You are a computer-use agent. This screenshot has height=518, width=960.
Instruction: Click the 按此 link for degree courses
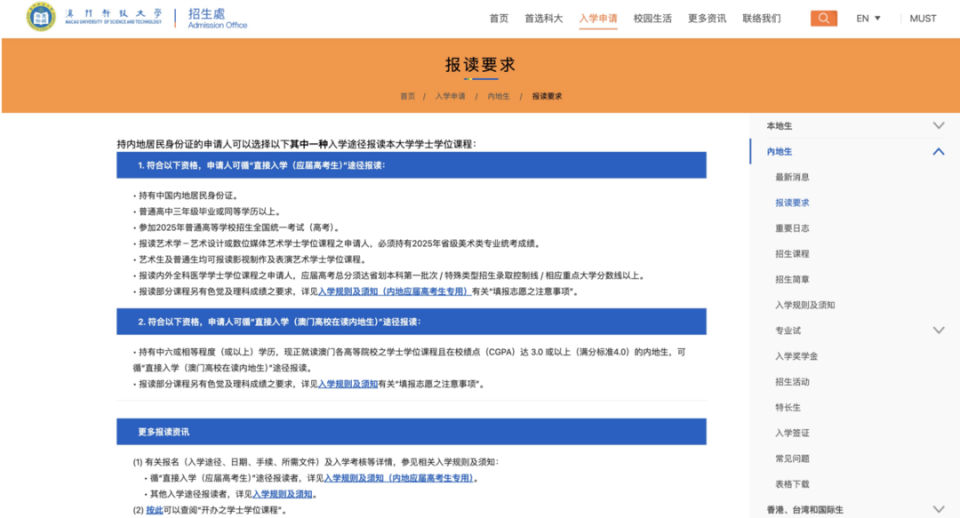pos(154,510)
